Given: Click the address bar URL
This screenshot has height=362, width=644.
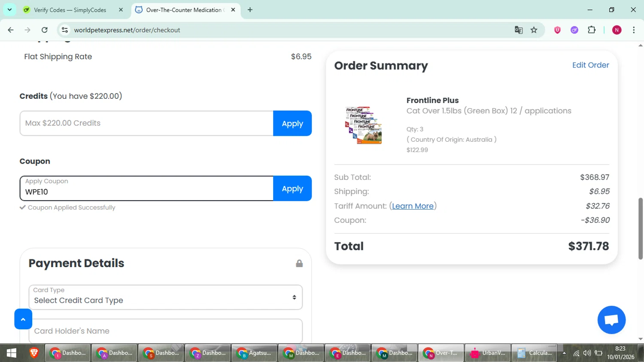Looking at the screenshot, I should [x=127, y=30].
